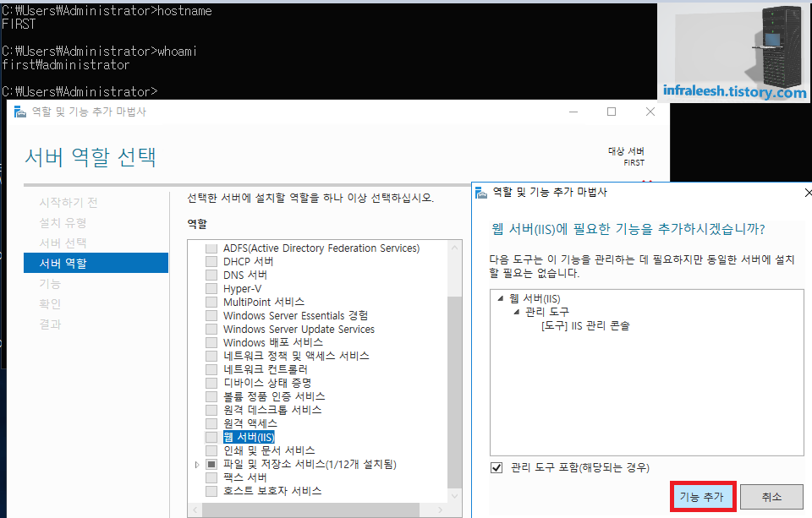Check the 웹 서버(IIS) checkbox
812x518 pixels.
(211, 437)
